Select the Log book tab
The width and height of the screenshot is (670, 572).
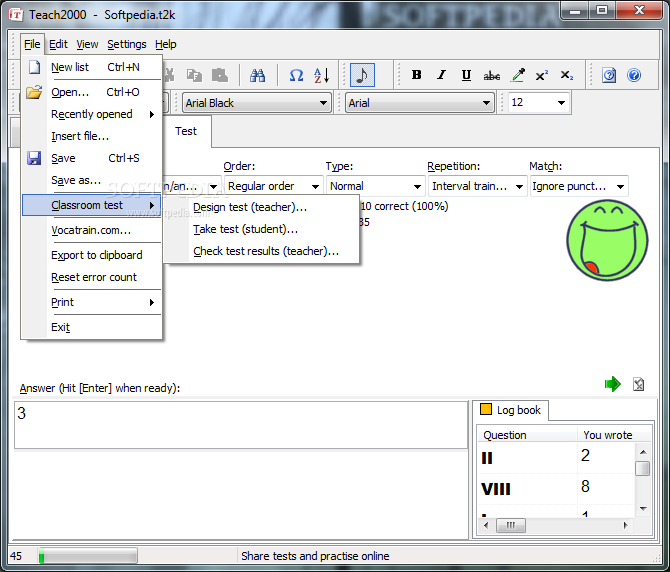tap(511, 411)
